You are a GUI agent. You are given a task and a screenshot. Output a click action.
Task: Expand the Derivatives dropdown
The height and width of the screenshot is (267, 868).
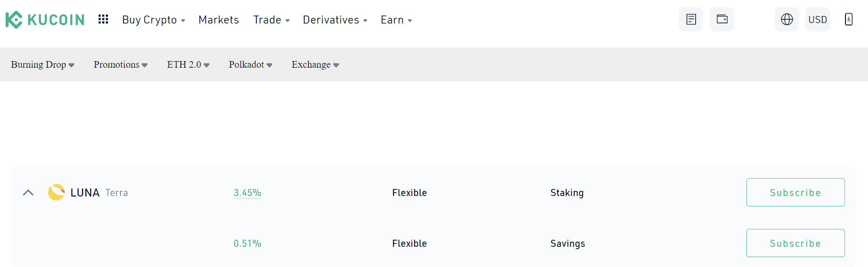[335, 20]
